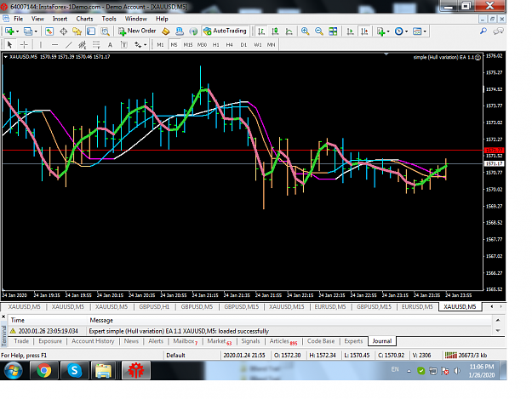Open Chrome from the taskbar
Screen dimensions: 532x399
click(x=44, y=370)
